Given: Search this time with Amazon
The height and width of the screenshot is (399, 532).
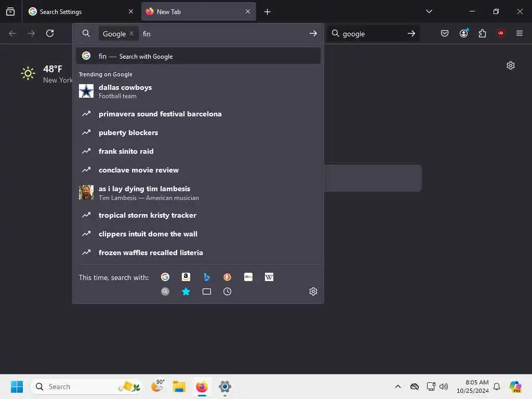Looking at the screenshot, I should tap(185, 277).
